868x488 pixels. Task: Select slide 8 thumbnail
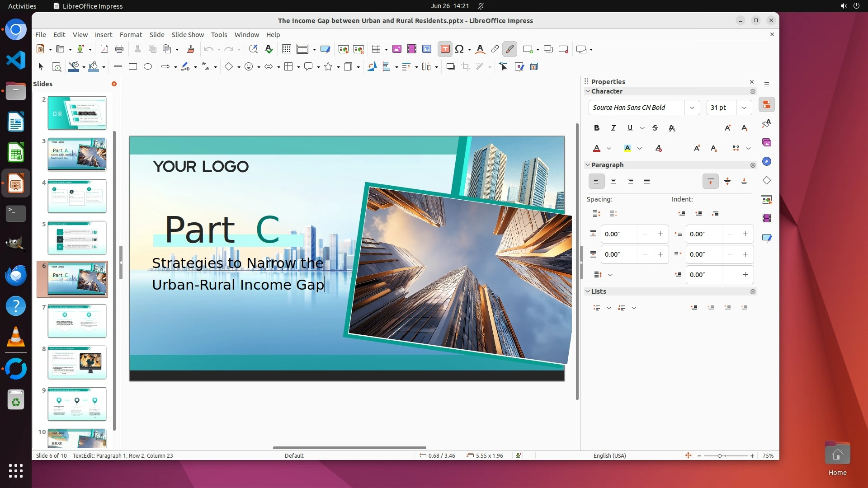click(x=77, y=362)
